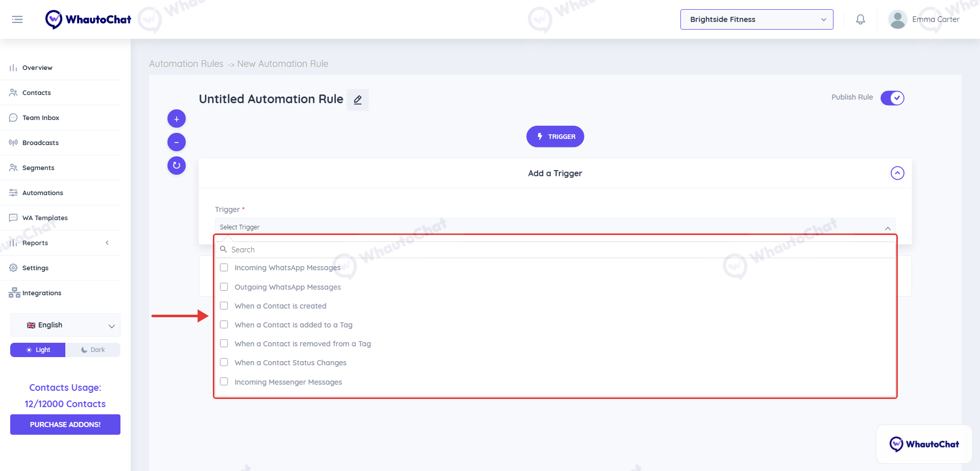Image resolution: width=980 pixels, height=471 pixels.
Task: Check When a Contact Status Changes
Action: click(x=224, y=363)
